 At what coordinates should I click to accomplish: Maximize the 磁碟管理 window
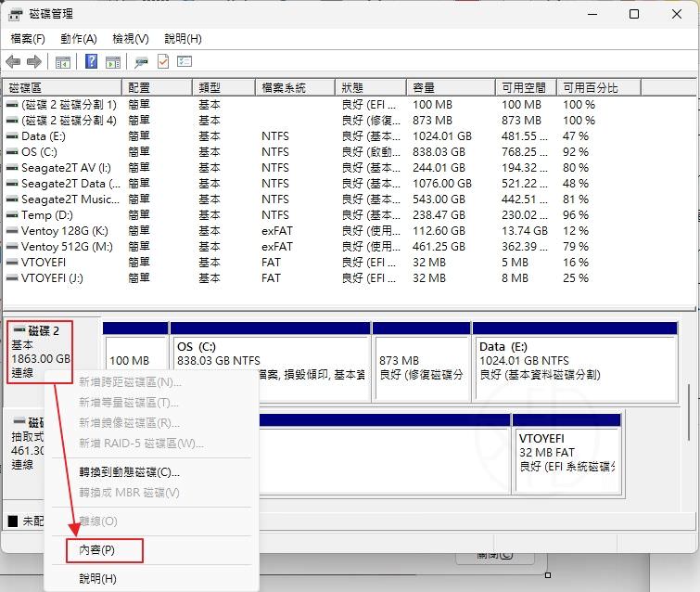pos(634,14)
